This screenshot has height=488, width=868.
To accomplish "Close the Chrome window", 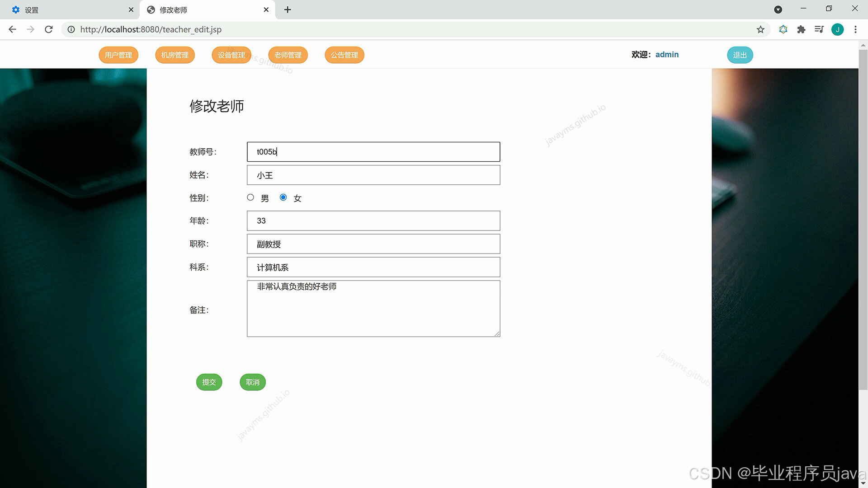I will click(x=854, y=9).
